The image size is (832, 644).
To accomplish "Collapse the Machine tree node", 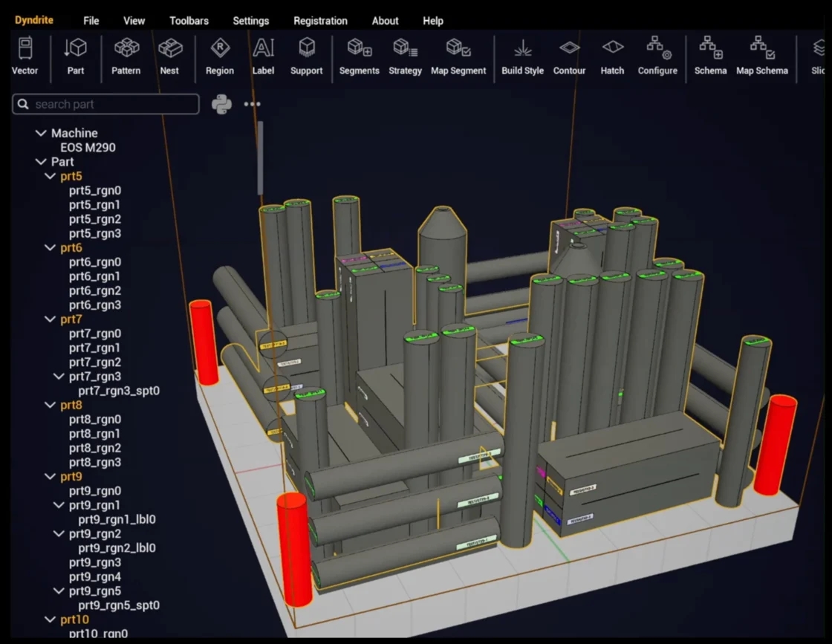I will (x=41, y=133).
